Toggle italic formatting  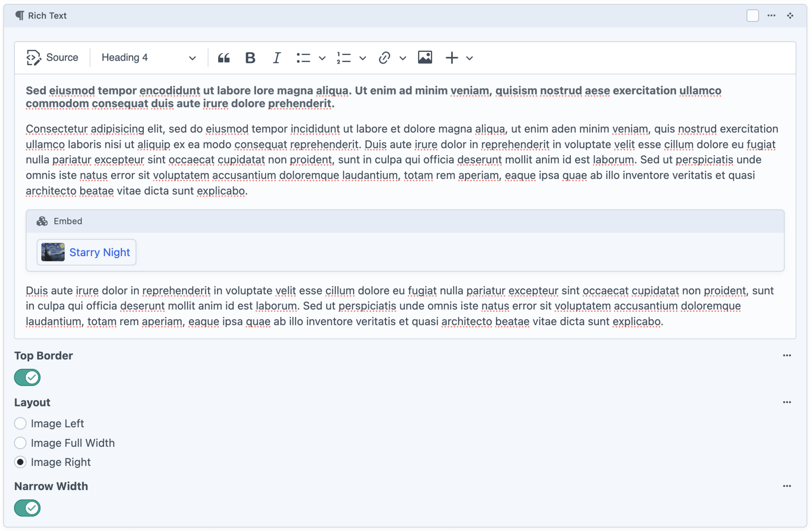click(277, 58)
